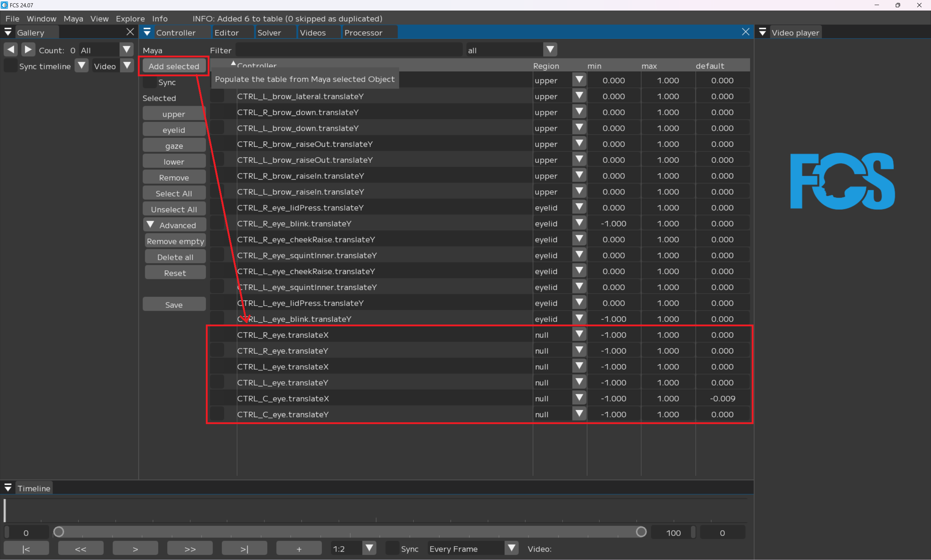Click the Gallery next arrow button

click(x=28, y=49)
